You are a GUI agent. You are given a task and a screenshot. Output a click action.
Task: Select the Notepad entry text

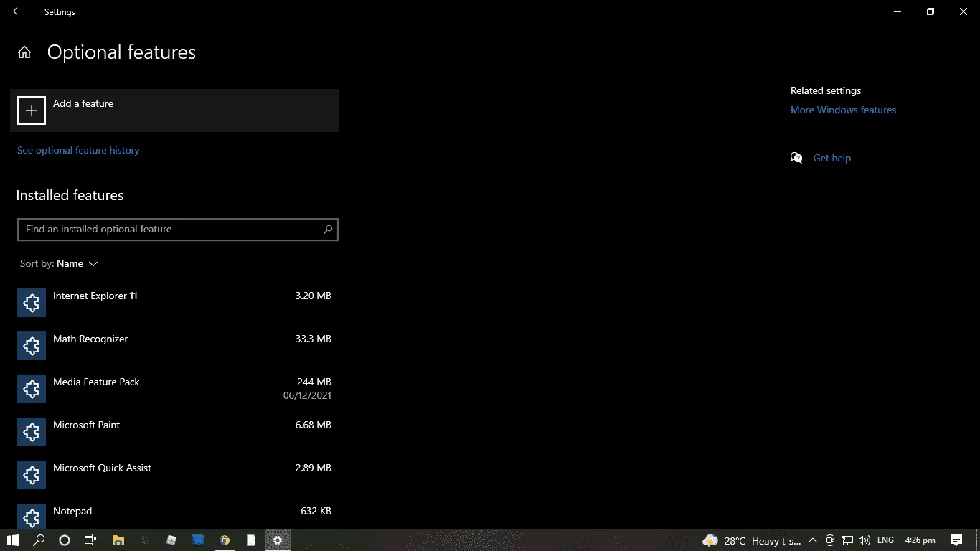[72, 511]
